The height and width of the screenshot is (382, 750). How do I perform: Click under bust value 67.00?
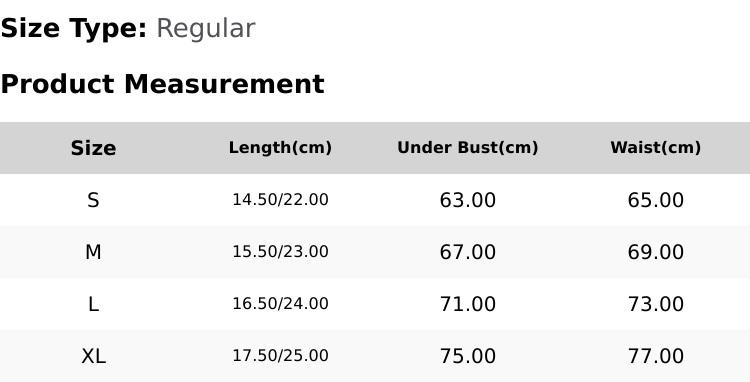point(468,252)
